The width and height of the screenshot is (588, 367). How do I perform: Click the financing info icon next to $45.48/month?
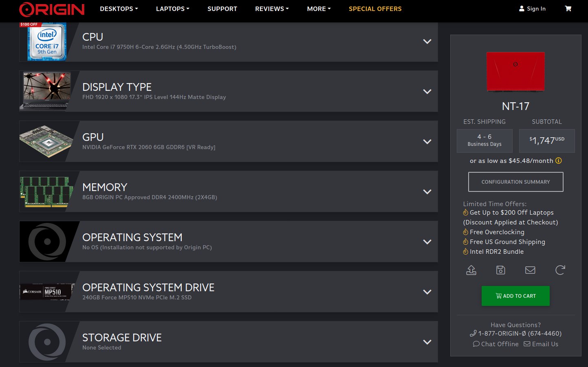(x=559, y=160)
